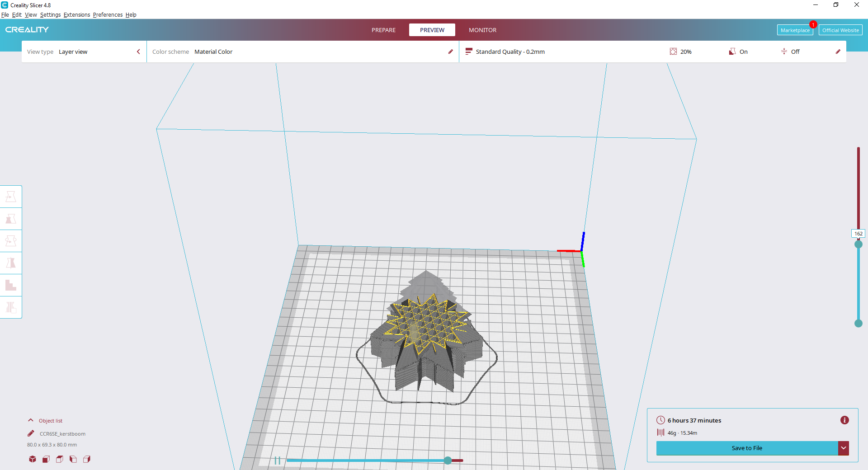The height and width of the screenshot is (470, 868).
Task: Click the Save to File button
Action: [x=747, y=448]
